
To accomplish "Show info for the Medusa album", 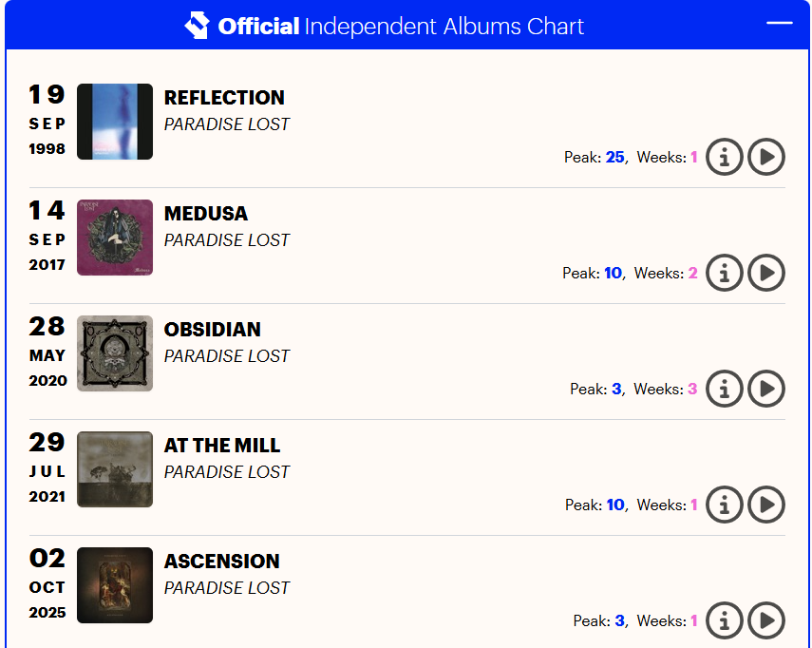I will point(725,273).
